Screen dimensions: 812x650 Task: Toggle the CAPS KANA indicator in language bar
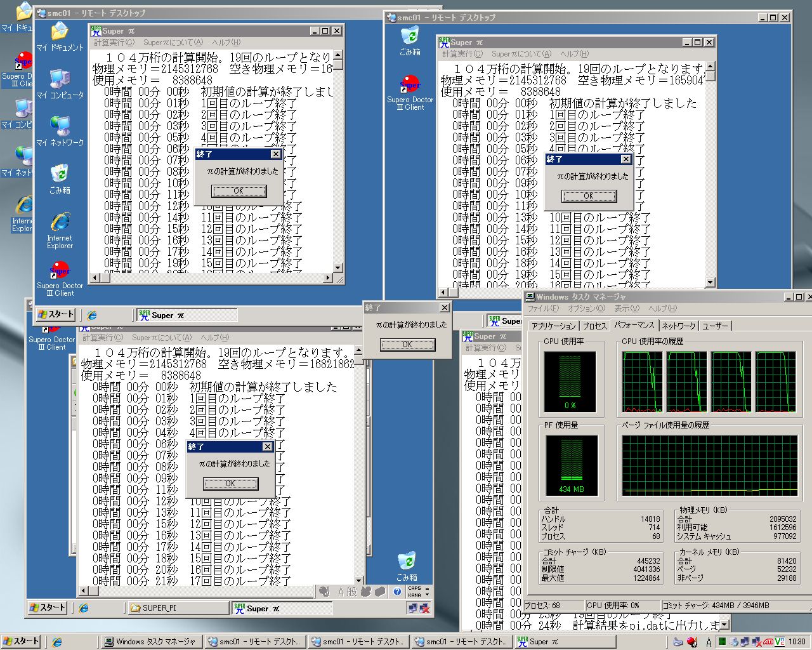click(414, 592)
